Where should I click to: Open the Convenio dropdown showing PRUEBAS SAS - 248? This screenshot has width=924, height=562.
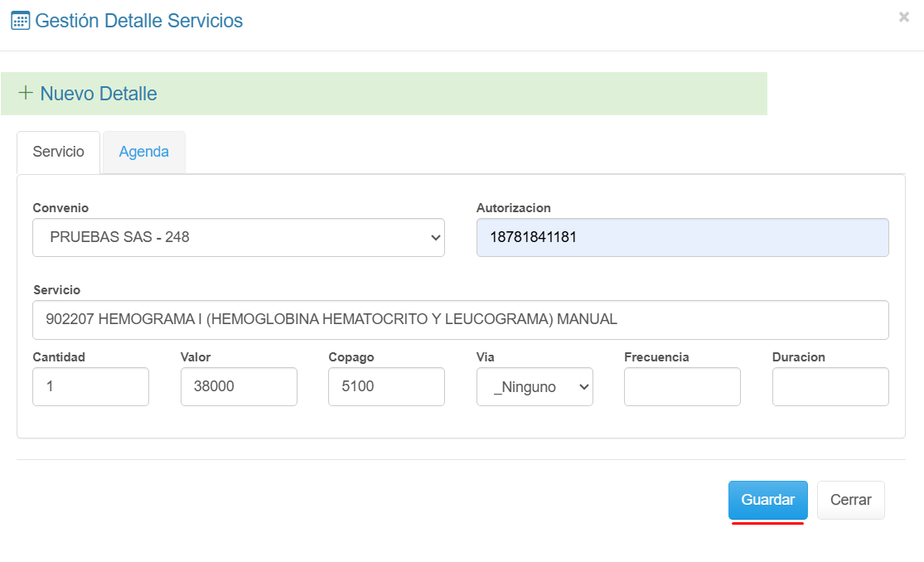[x=239, y=238]
